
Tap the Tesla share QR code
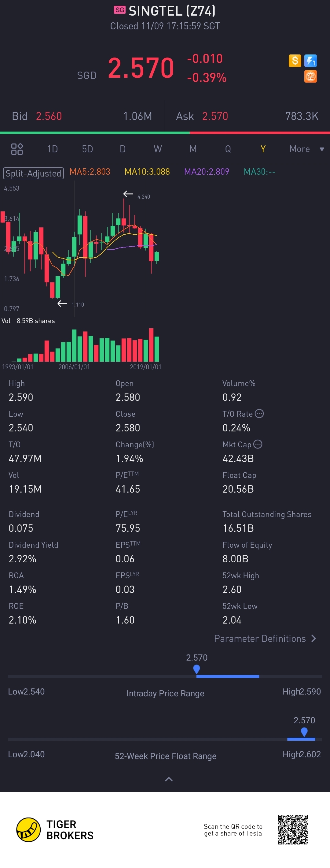click(293, 829)
